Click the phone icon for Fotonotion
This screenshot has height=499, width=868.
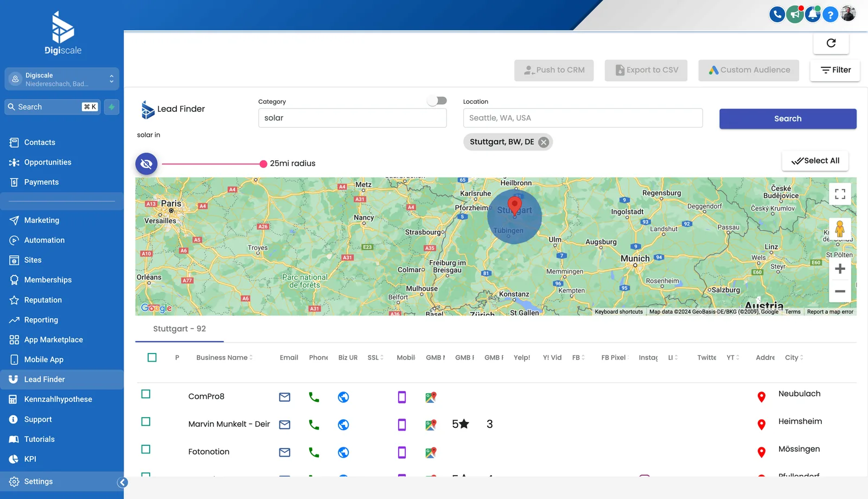pyautogui.click(x=314, y=452)
